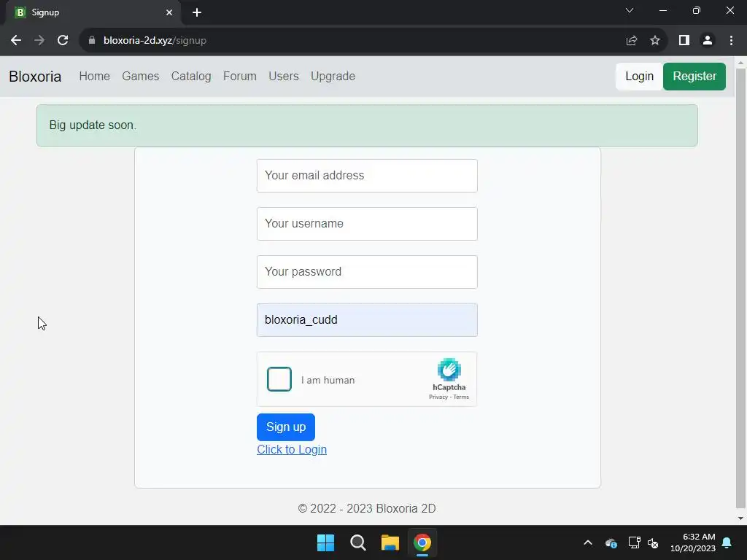Click the Big update soon banner text
Screen dimensions: 747x560
[93, 125]
